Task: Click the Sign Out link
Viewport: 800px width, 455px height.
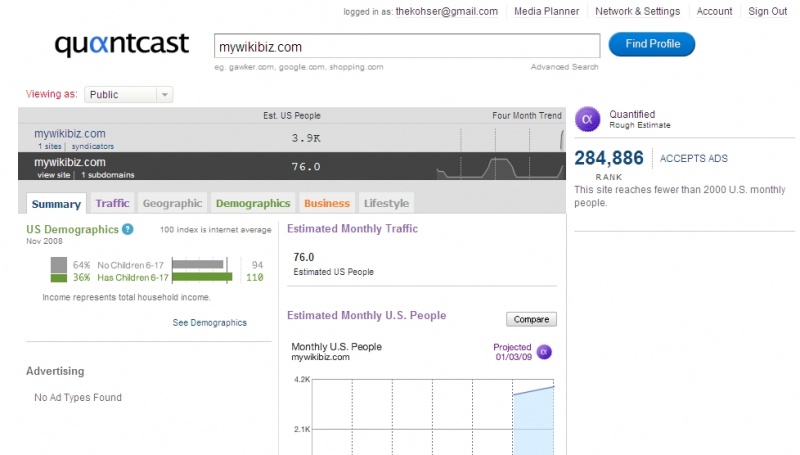Action: pyautogui.click(x=767, y=11)
